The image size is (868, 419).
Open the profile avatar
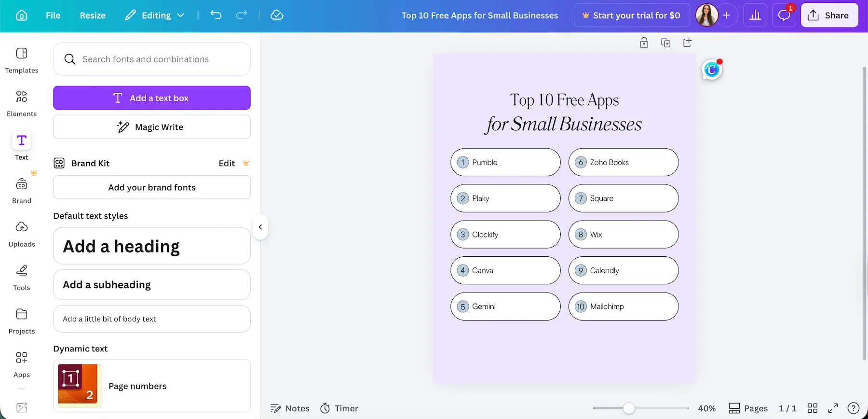click(x=706, y=15)
